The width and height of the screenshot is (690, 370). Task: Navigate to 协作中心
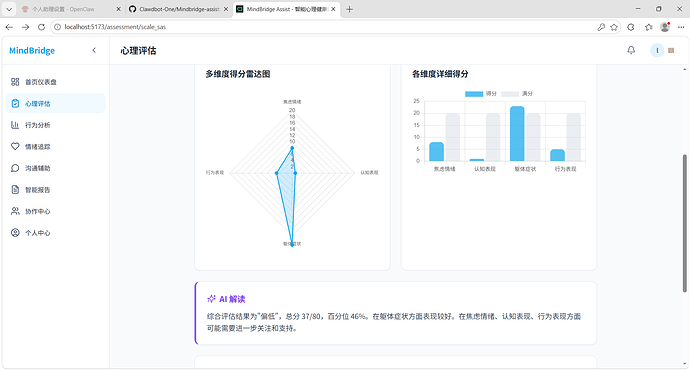55,211
